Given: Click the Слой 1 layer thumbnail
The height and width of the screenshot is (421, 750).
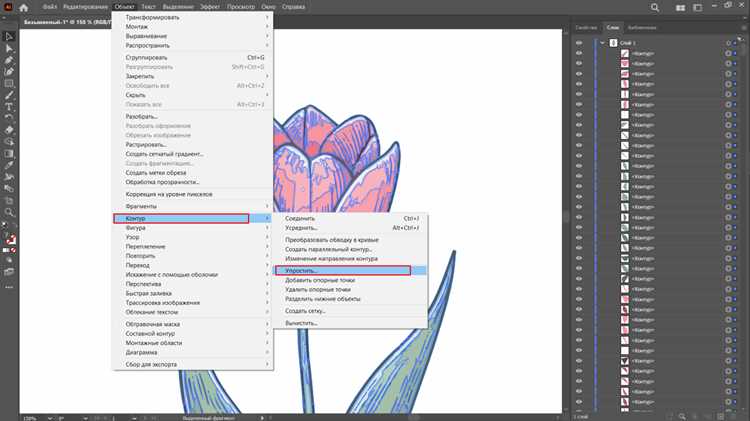Looking at the screenshot, I should pos(613,43).
